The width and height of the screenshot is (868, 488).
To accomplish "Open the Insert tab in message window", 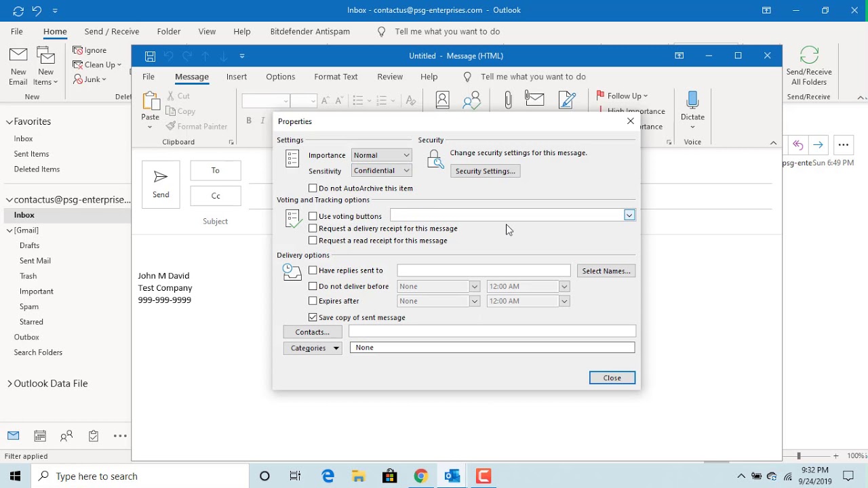I will pos(237,77).
